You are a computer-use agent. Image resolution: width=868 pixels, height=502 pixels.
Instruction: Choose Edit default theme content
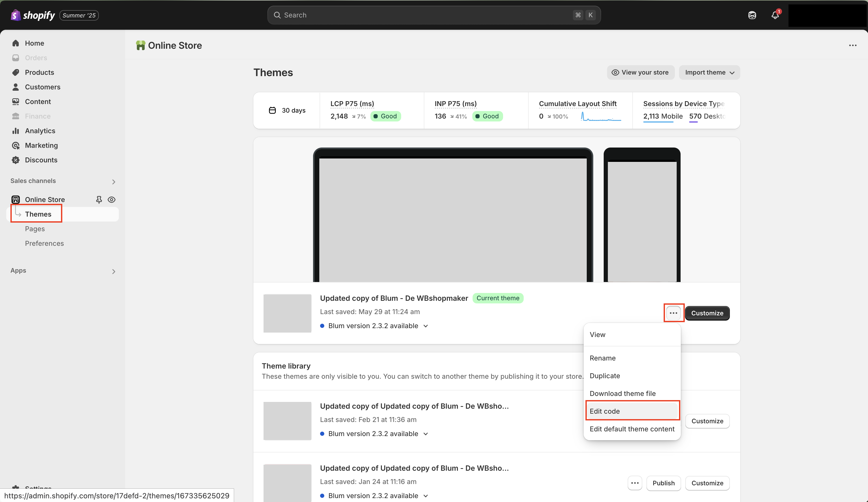(632, 429)
